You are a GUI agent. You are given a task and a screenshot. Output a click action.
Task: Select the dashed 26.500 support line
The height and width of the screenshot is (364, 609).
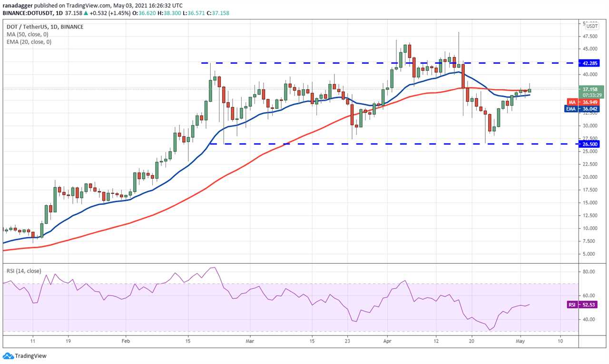click(x=395, y=144)
